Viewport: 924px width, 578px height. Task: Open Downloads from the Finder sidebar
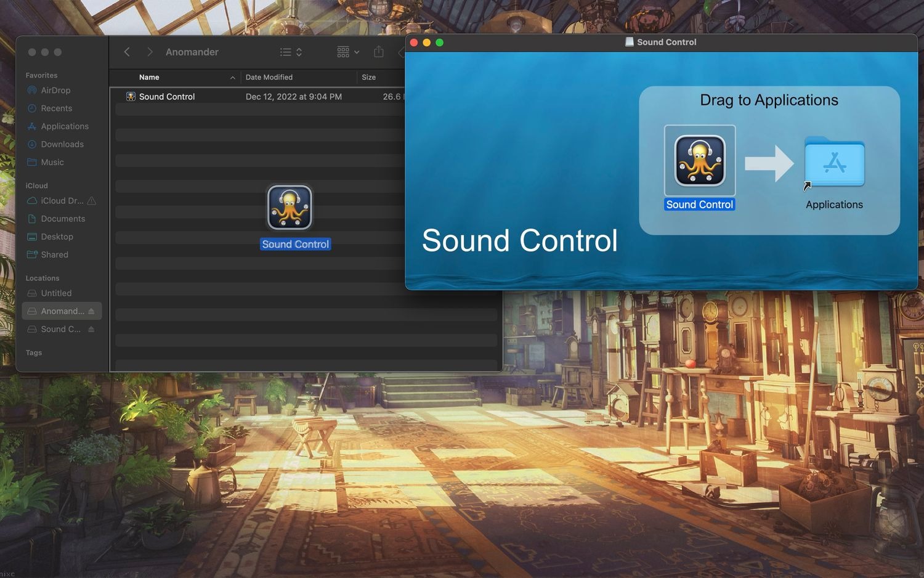(62, 144)
